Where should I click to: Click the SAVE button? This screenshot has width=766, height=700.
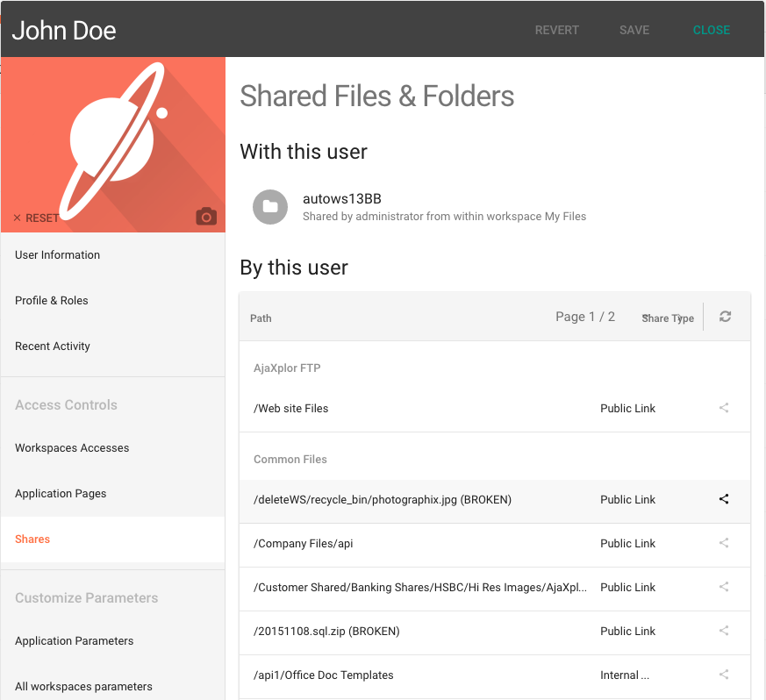(634, 31)
